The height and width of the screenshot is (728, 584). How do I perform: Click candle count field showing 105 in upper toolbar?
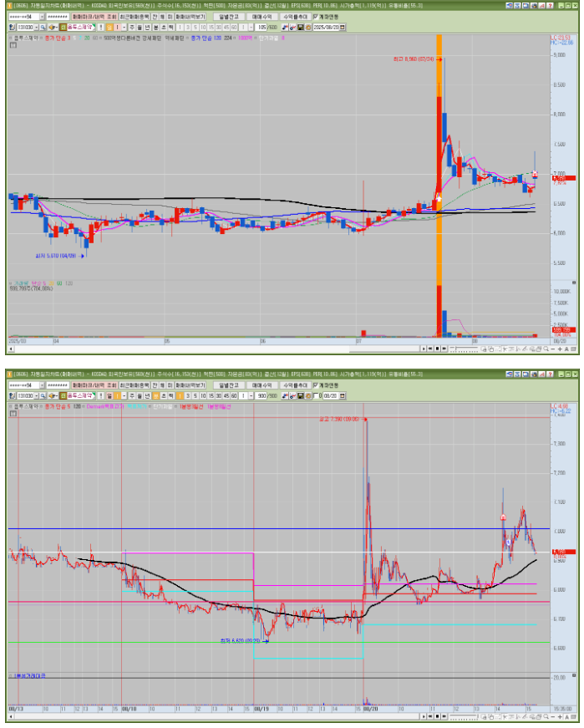click(262, 27)
